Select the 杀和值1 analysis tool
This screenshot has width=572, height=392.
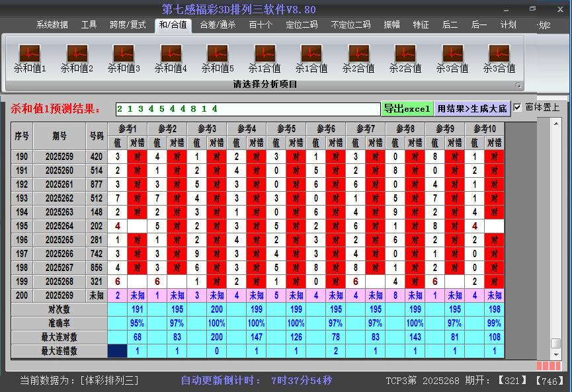tap(29, 56)
